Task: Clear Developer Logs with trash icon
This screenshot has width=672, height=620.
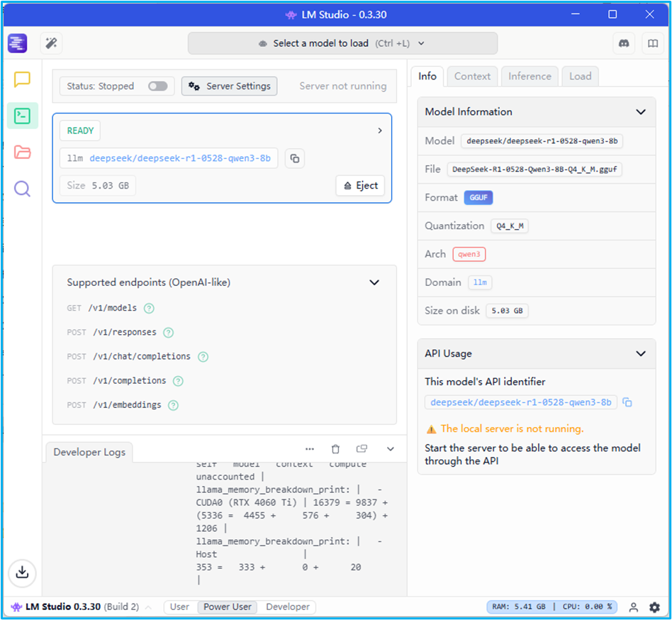Action: pyautogui.click(x=335, y=449)
